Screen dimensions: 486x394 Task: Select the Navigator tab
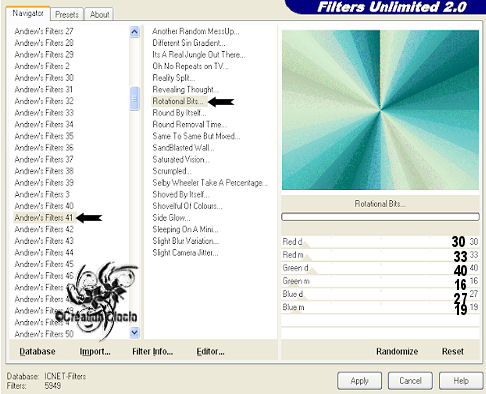coord(28,13)
